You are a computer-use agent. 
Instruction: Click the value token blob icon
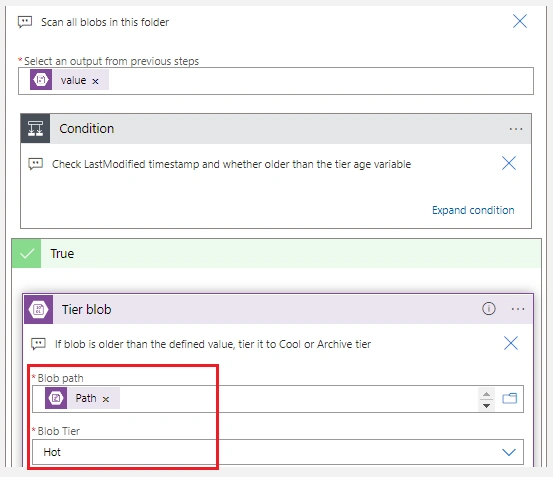pyautogui.click(x=41, y=80)
